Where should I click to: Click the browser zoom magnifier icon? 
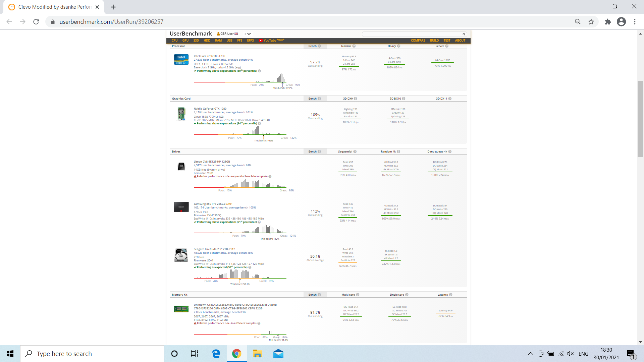pyautogui.click(x=578, y=22)
